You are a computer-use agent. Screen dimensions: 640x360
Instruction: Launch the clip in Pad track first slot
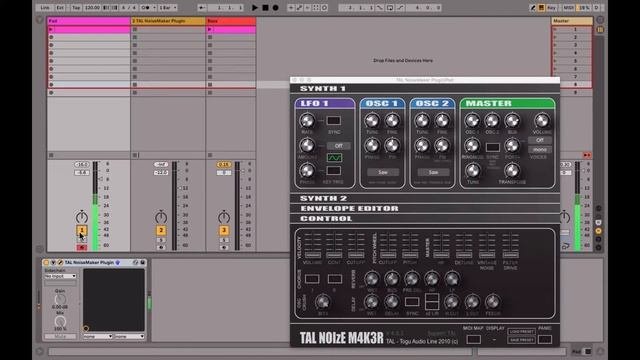(51, 29)
